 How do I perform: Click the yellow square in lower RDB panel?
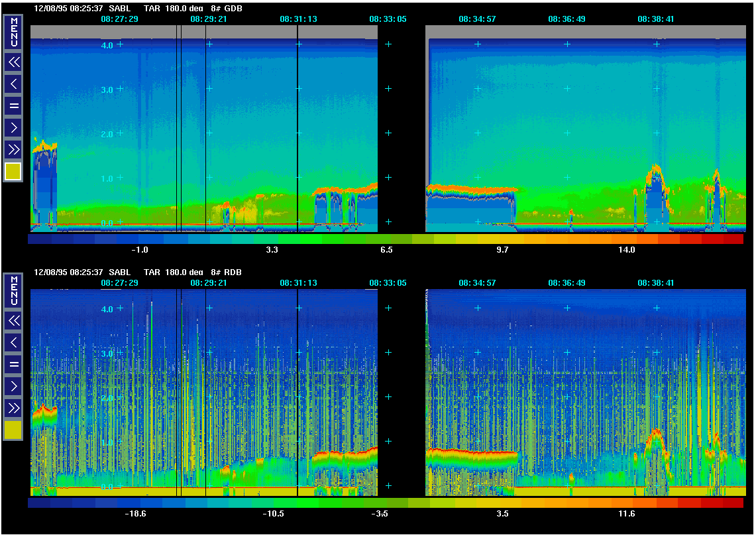[x=13, y=430]
